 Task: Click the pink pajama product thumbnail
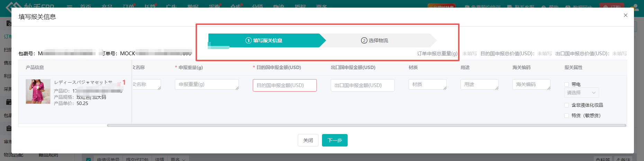pos(38,92)
